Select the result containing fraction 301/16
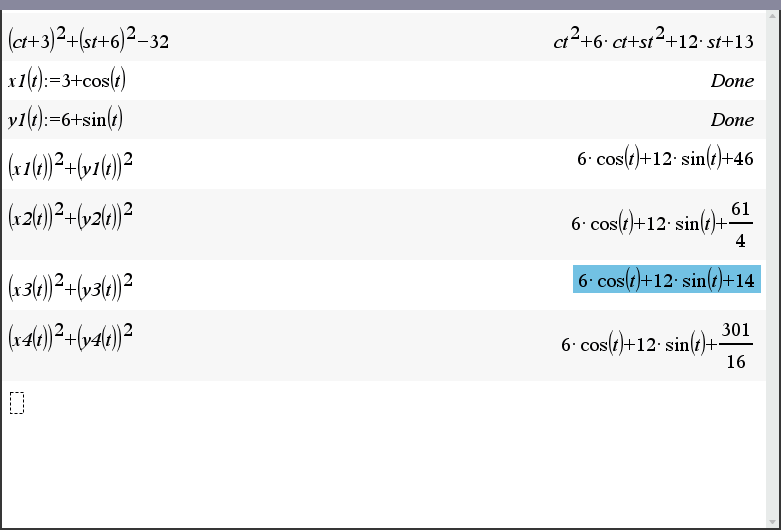Viewport: 781px width, 530px height. pos(656,345)
